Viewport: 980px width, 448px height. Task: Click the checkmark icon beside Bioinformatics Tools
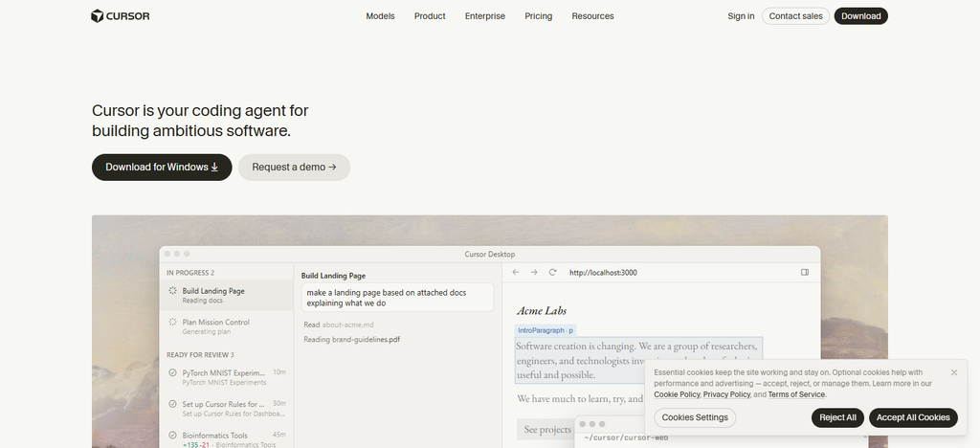pos(172,435)
